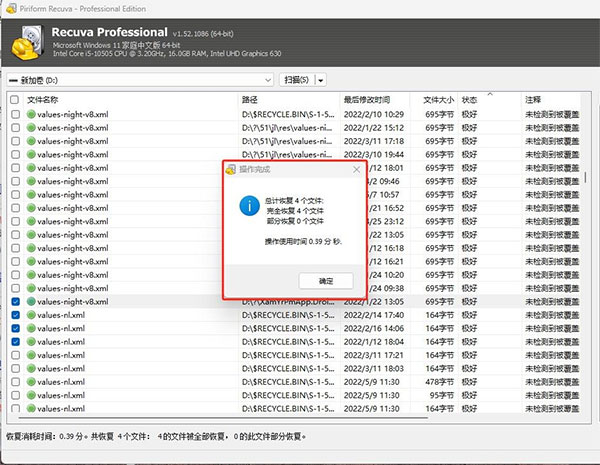Sort by 文件名称 column header
Image resolution: width=600 pixels, height=465 pixels.
coord(42,100)
